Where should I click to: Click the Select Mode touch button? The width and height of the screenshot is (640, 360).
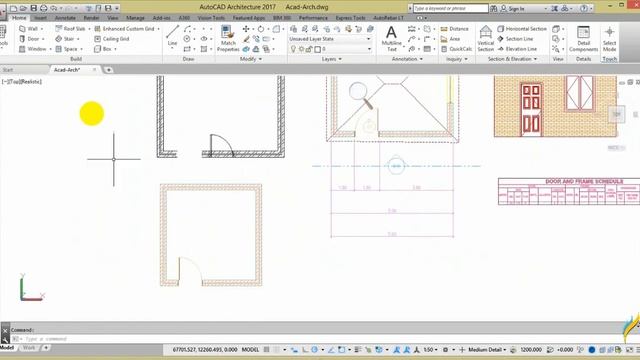(609, 38)
